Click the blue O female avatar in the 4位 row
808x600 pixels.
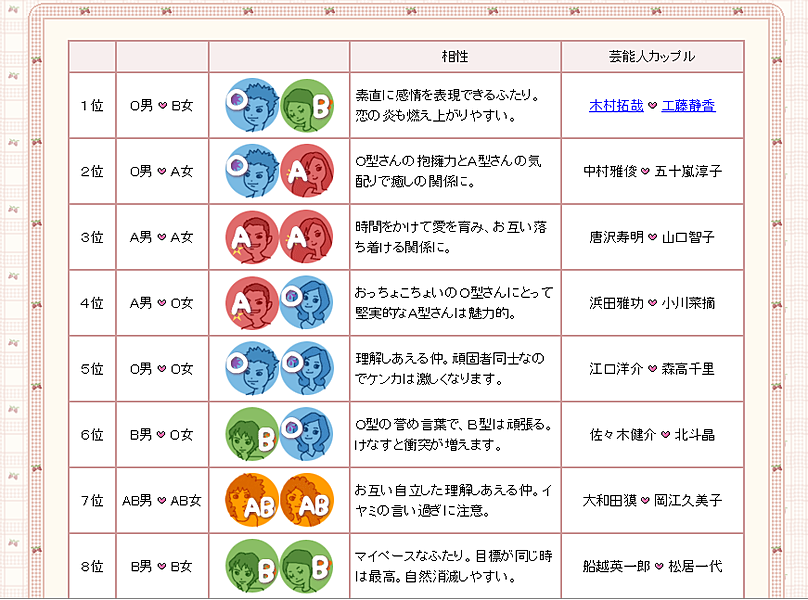306,303
